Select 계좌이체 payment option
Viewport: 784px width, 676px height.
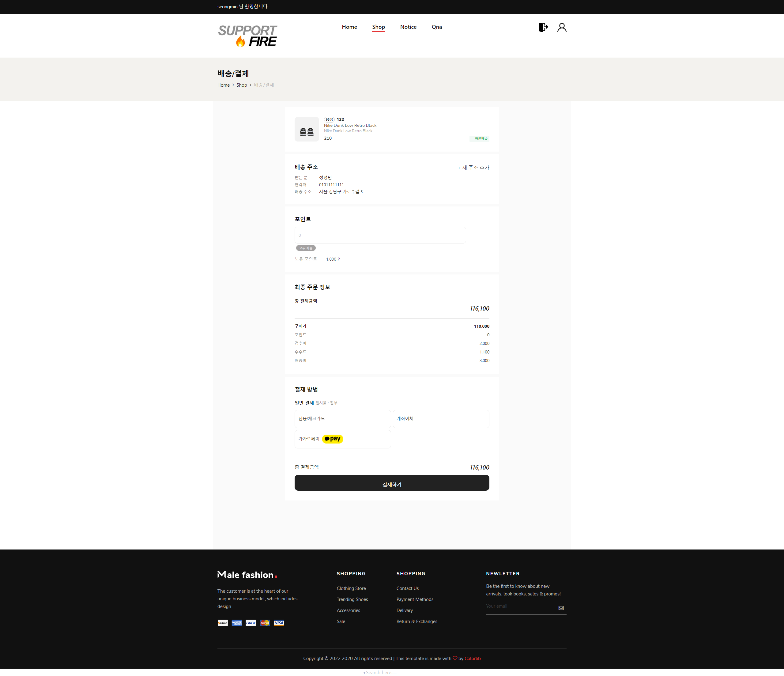point(441,419)
